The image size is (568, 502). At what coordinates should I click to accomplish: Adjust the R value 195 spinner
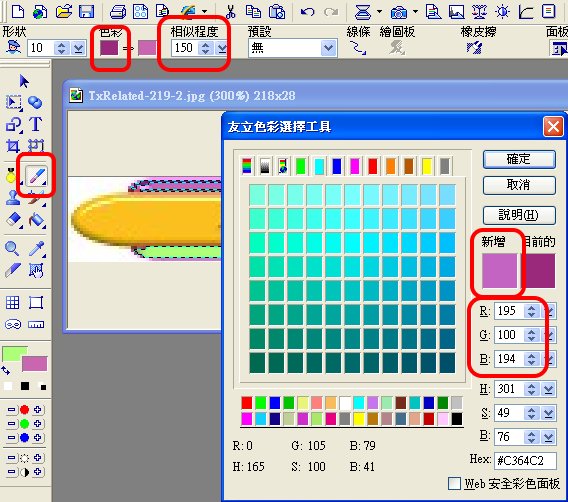coord(531,311)
